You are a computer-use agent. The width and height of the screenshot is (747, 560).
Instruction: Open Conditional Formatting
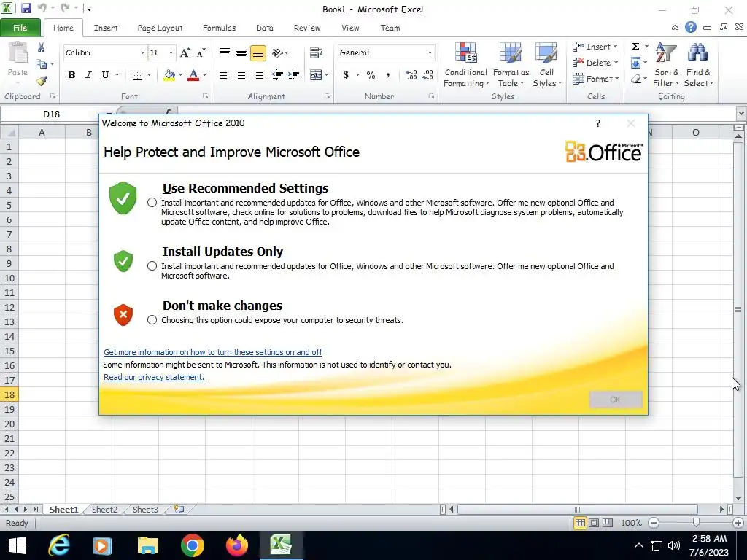pos(466,65)
